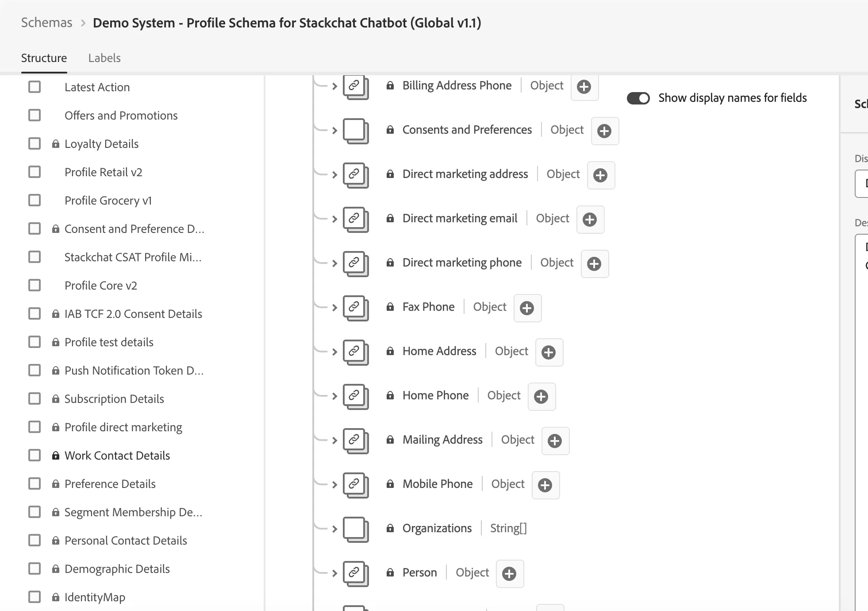This screenshot has width=868, height=611.
Task: Click the plus icon next to Home Address
Action: click(549, 352)
